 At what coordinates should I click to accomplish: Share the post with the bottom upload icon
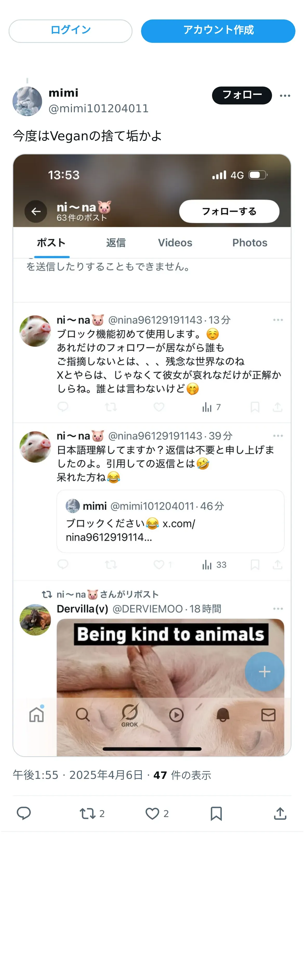(x=280, y=813)
